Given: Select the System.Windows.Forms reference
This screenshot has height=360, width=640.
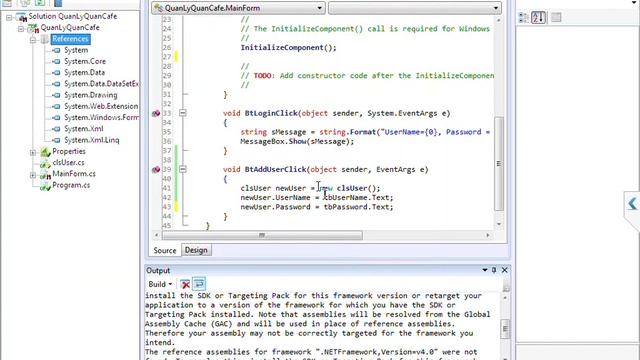Looking at the screenshot, I should [x=101, y=118].
